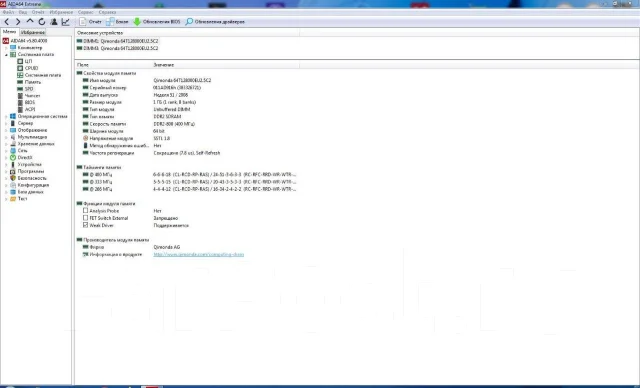The width and height of the screenshot is (640, 388).
Task: Select the CPUID icon in tree
Action: (x=20, y=68)
